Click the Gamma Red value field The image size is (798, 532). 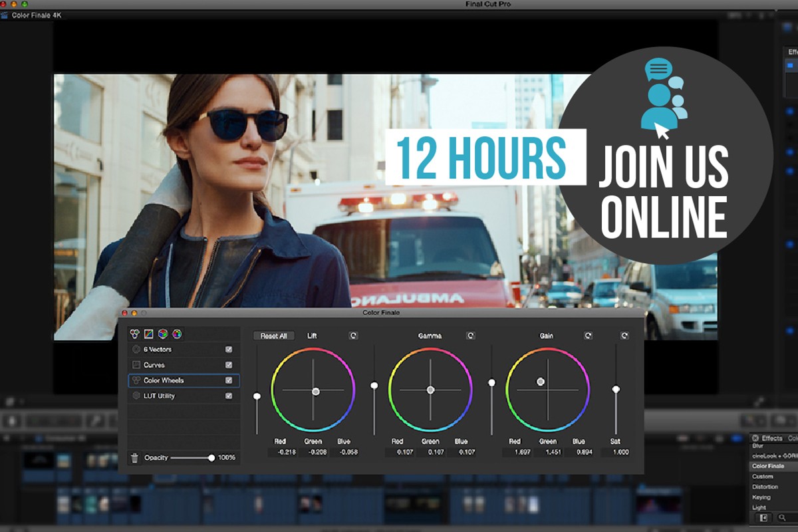[x=399, y=452]
